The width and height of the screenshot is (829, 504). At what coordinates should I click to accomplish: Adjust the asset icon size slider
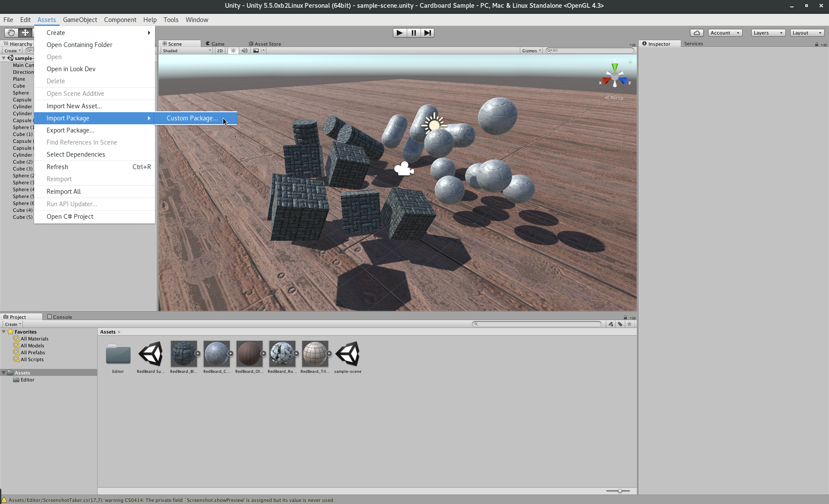pos(620,491)
